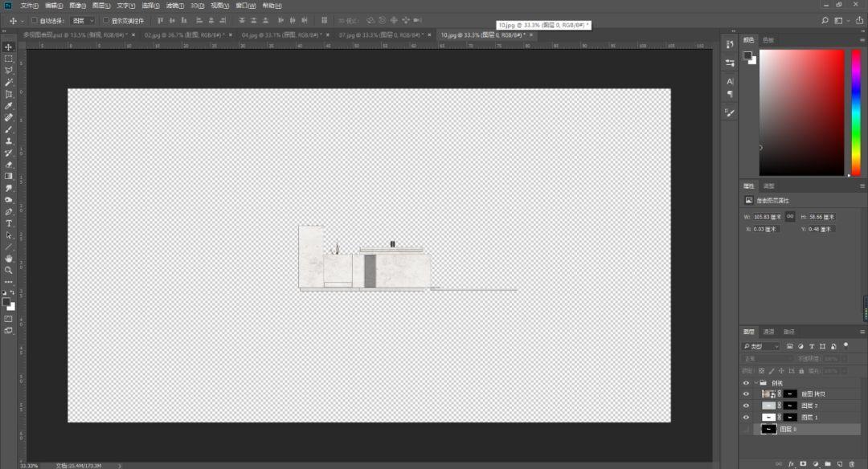Select the Pen tool
This screenshot has width=868, height=469.
pyautogui.click(x=8, y=212)
